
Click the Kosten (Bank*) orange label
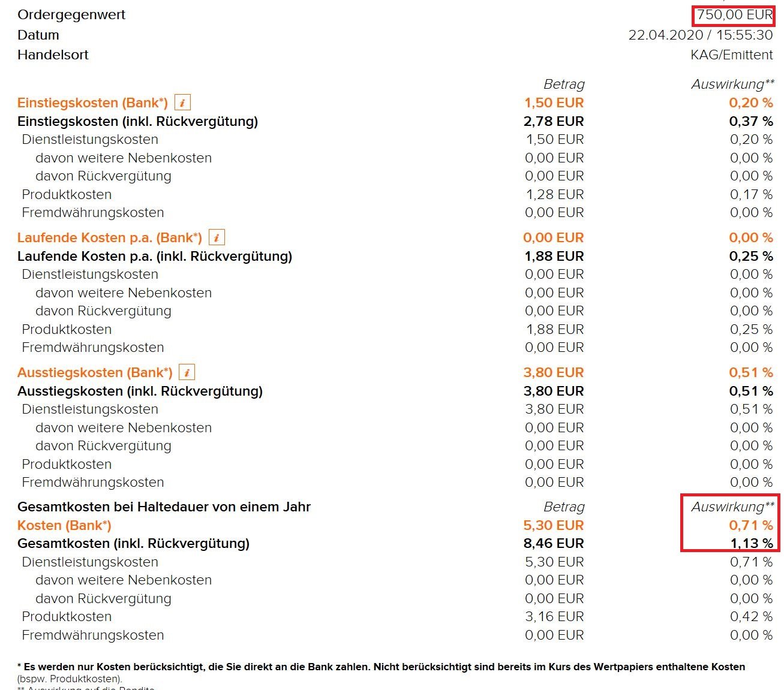[64, 525]
